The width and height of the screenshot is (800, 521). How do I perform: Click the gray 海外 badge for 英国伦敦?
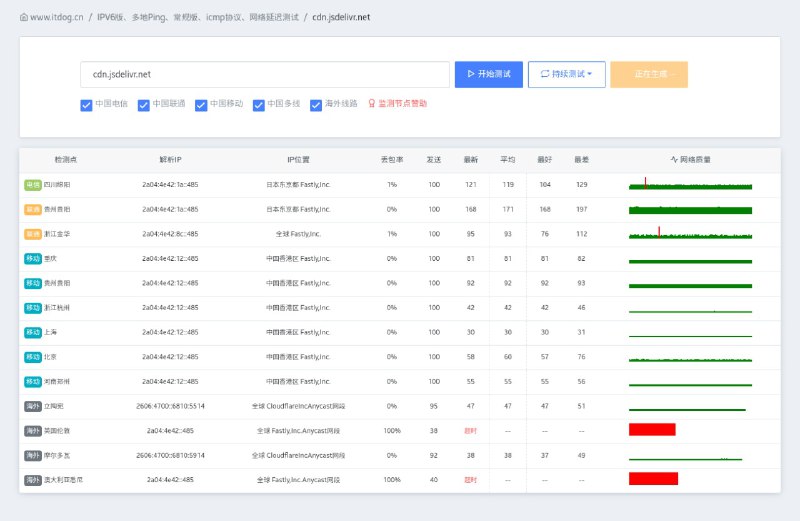[x=33, y=431]
